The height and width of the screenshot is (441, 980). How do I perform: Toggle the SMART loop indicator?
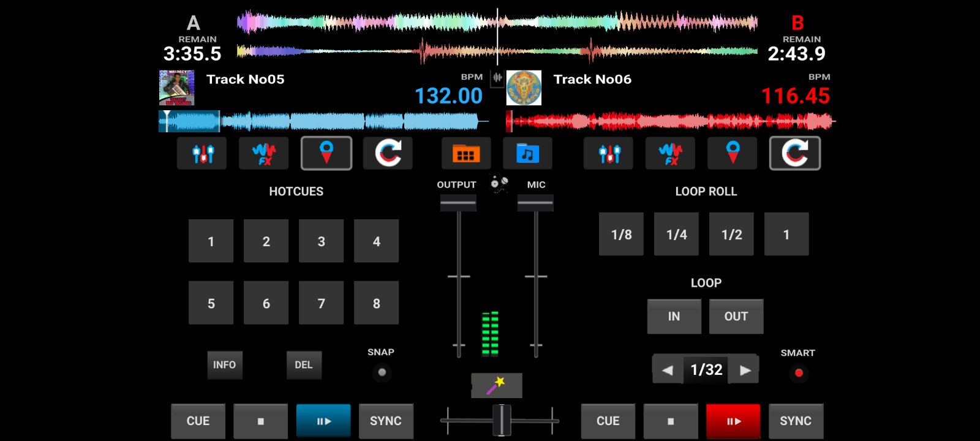tap(798, 373)
